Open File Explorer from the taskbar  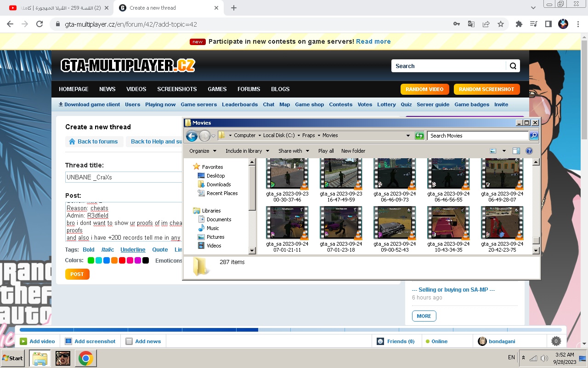point(40,358)
